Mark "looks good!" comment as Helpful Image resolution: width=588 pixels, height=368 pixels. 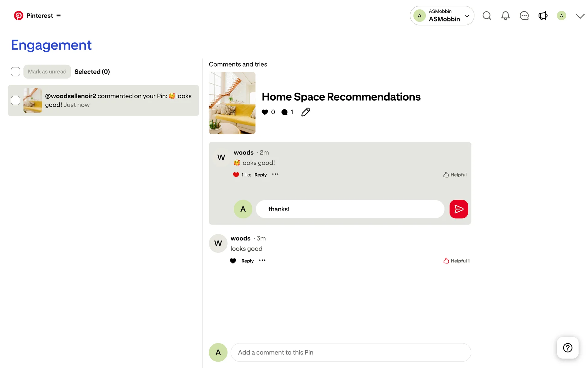[x=455, y=175]
